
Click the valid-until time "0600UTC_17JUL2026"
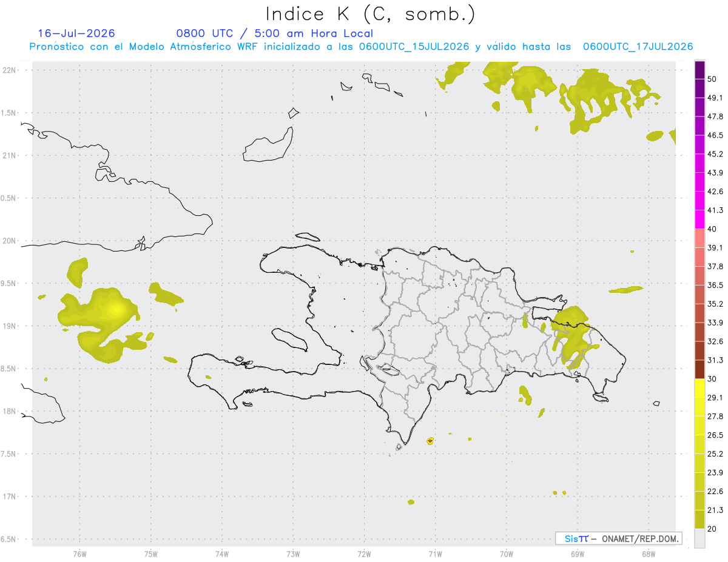[x=638, y=47]
